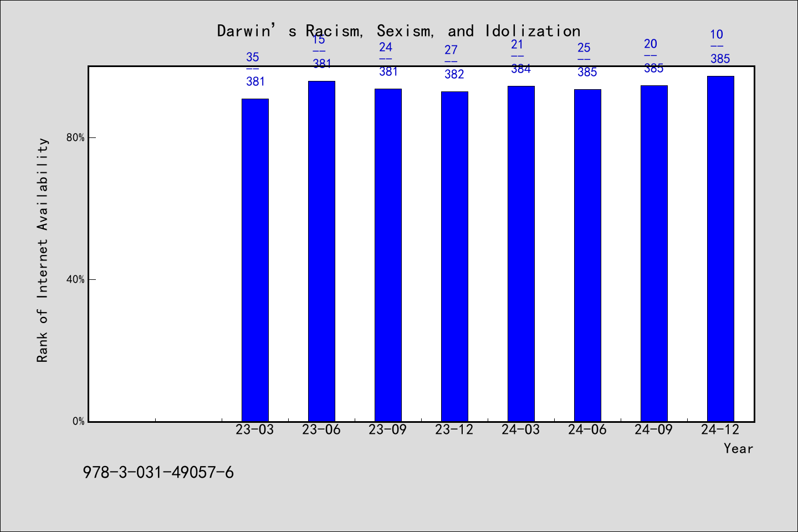Image resolution: width=798 pixels, height=532 pixels.
Task: Select the blue bar for 23-06
Action: [321, 251]
